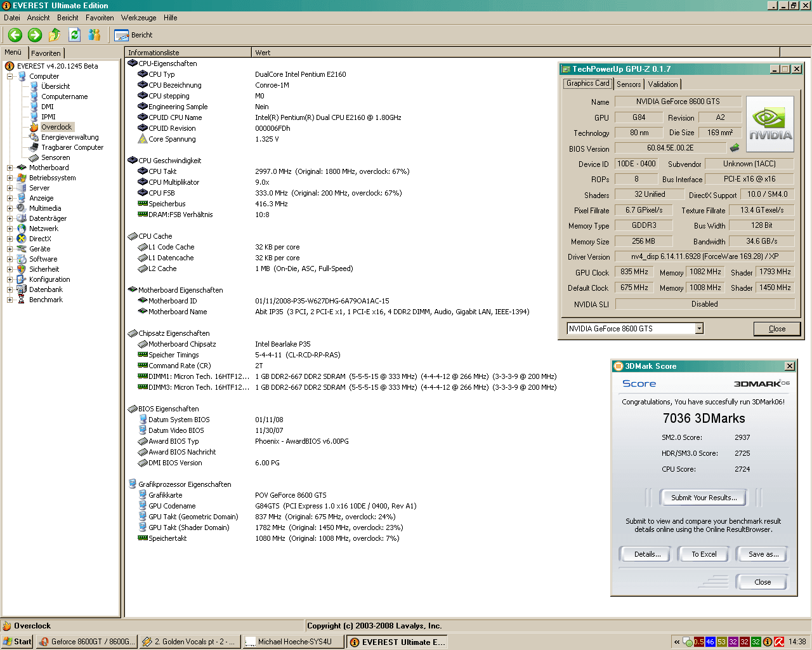Click the GPU-Z BIOS save chip icon
The width and height of the screenshot is (812, 650).
click(735, 148)
